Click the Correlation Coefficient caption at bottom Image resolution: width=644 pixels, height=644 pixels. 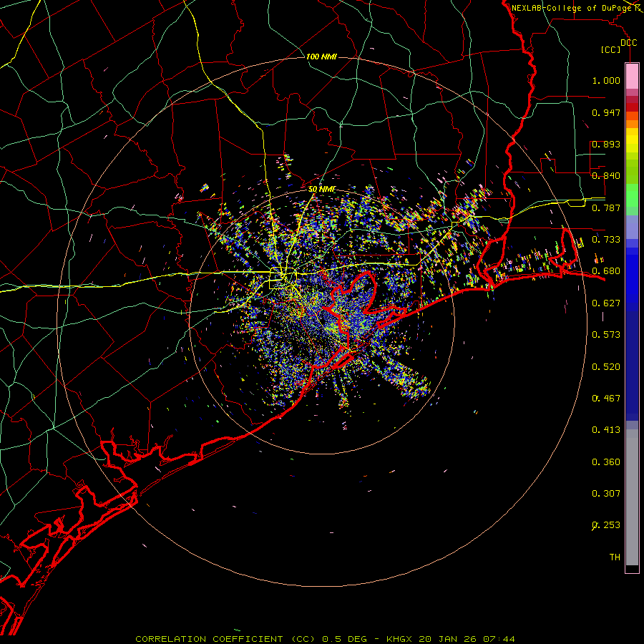pyautogui.click(x=325, y=639)
